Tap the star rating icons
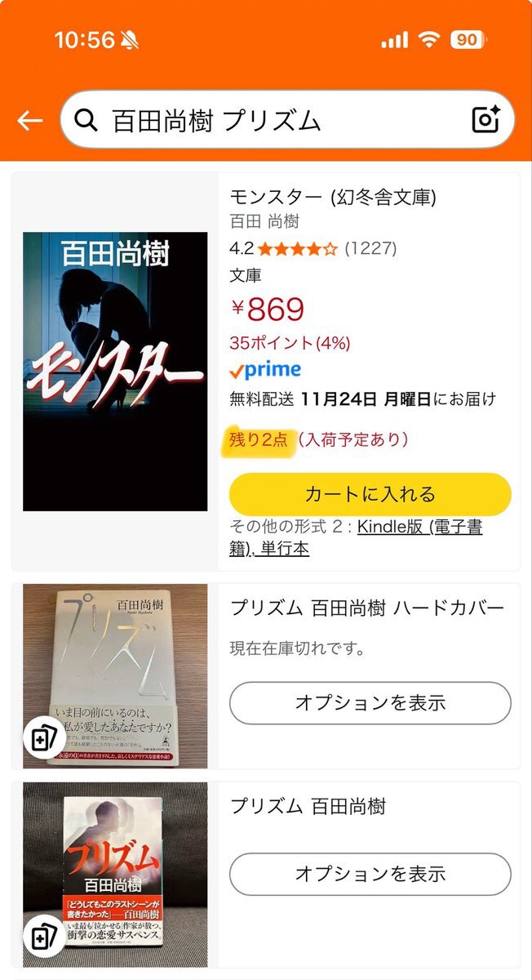Screen dimensions: 532x980 pos(297,248)
